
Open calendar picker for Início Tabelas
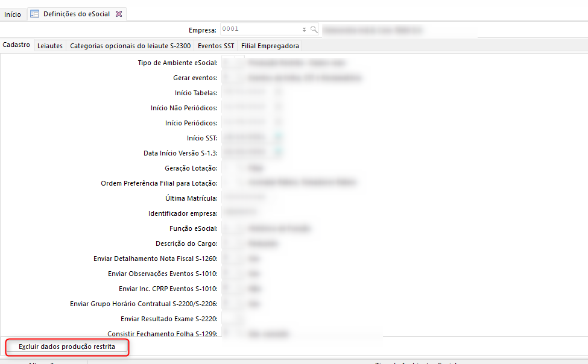278,93
